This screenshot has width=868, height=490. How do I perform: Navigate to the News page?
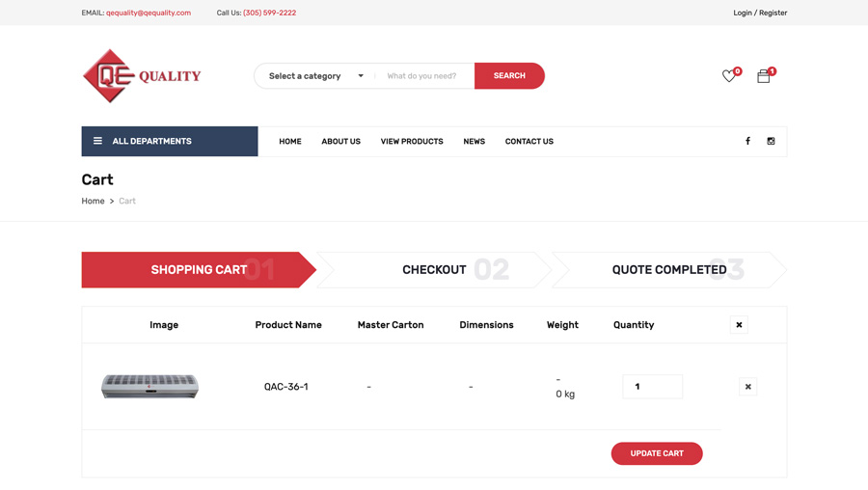click(474, 142)
